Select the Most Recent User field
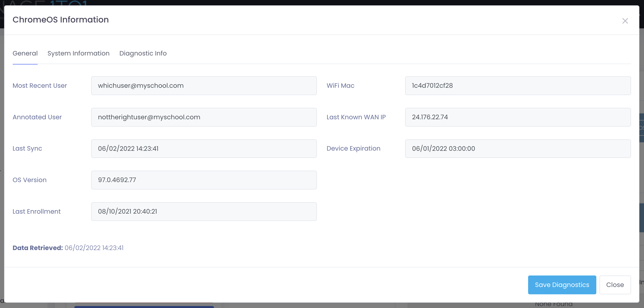Viewport: 644px width, 308px height. click(x=204, y=86)
